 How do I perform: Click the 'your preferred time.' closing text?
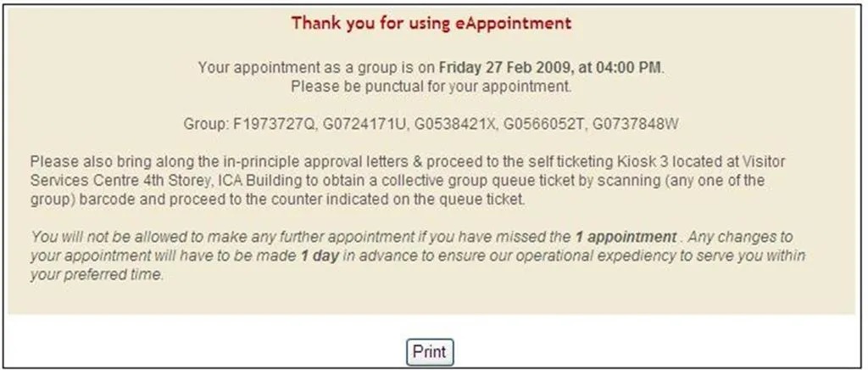point(97,275)
